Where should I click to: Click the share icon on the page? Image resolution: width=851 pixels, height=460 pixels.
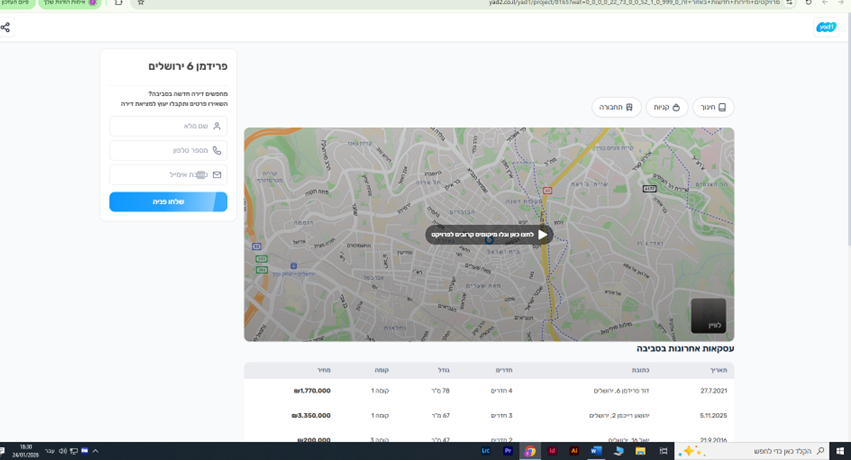pyautogui.click(x=5, y=27)
